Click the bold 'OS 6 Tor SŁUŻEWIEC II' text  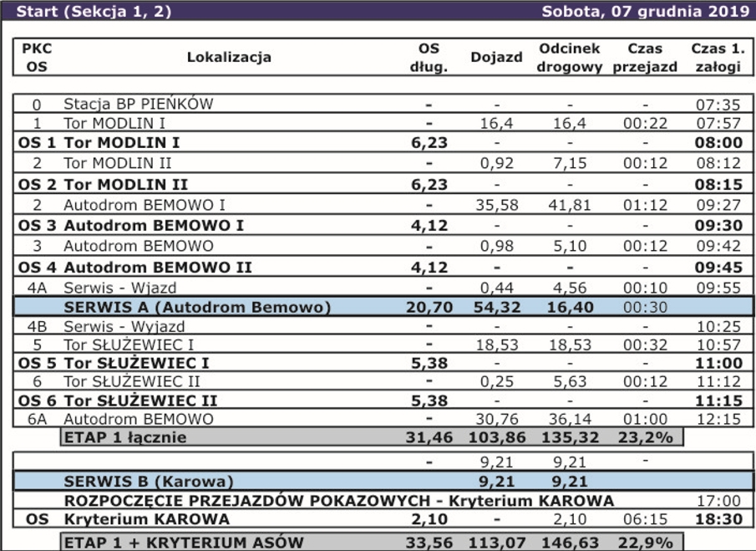117,400
